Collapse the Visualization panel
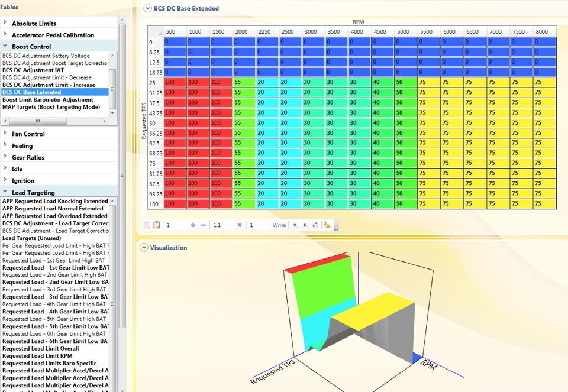Image resolution: width=568 pixels, height=392 pixels. pyautogui.click(x=144, y=248)
